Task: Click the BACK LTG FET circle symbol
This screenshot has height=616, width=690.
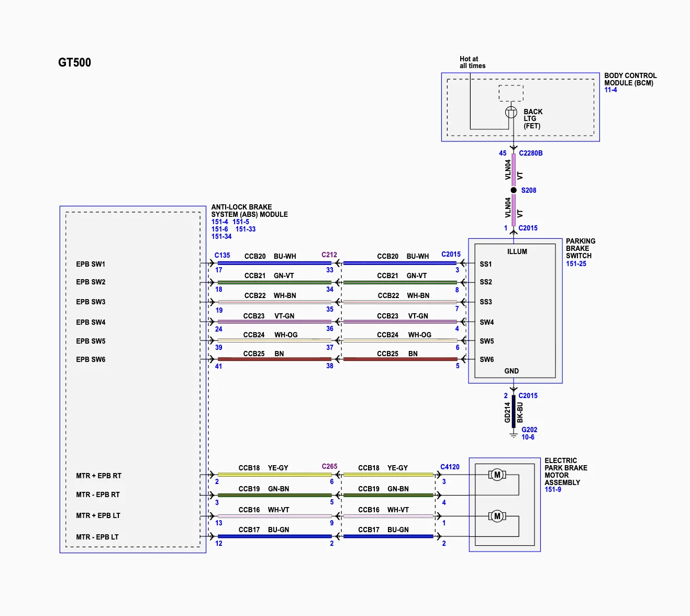Action: 511,112
